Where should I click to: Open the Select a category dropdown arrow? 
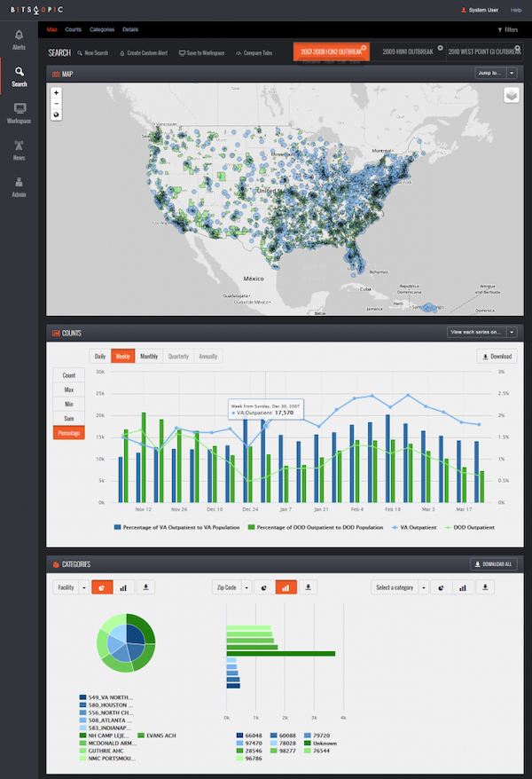tap(423, 587)
